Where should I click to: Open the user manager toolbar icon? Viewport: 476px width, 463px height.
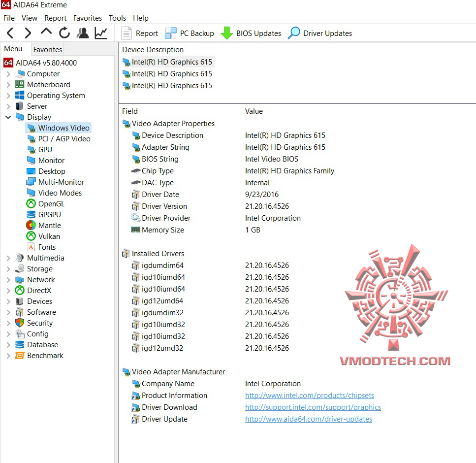click(x=83, y=33)
